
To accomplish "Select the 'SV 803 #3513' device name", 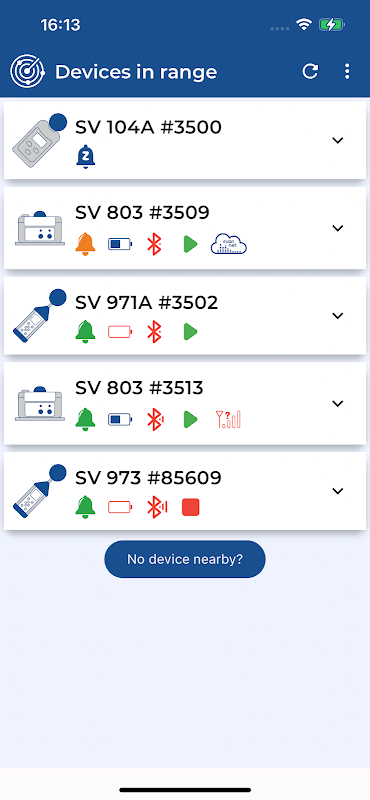I will click(x=139, y=388).
